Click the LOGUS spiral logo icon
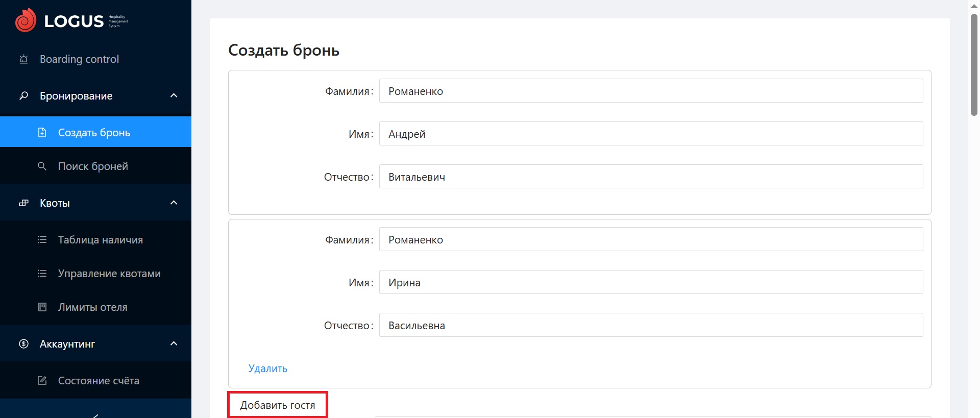The width and height of the screenshot is (980, 418). pyautogui.click(x=26, y=20)
